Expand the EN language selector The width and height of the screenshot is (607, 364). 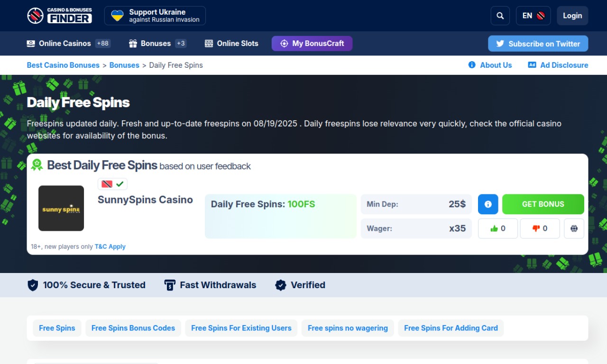click(x=533, y=16)
